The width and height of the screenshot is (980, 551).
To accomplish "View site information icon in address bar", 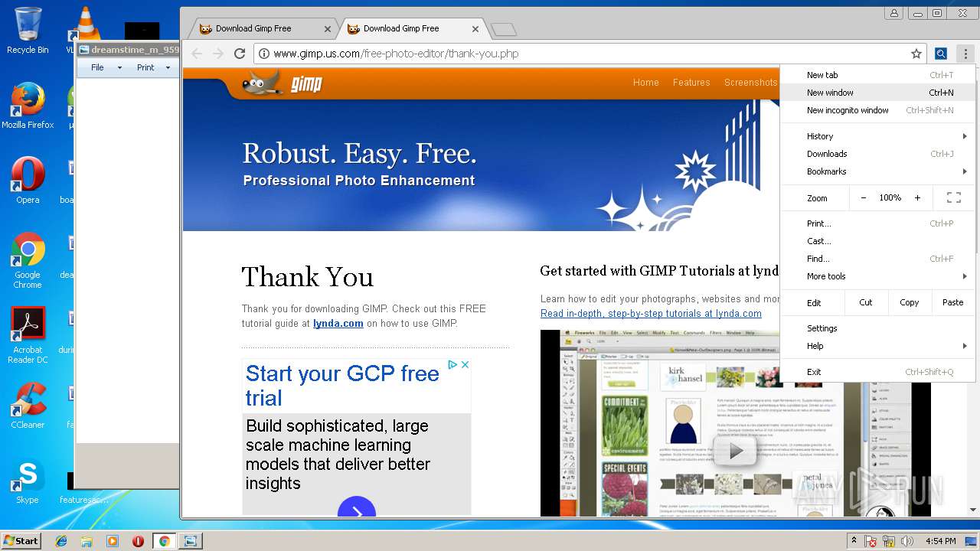I will click(x=264, y=54).
